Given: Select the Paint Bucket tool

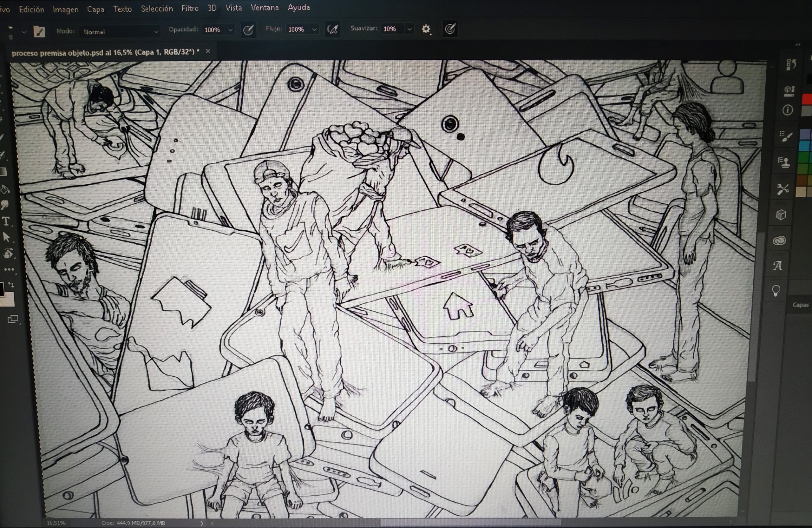Looking at the screenshot, I should coord(5,189).
